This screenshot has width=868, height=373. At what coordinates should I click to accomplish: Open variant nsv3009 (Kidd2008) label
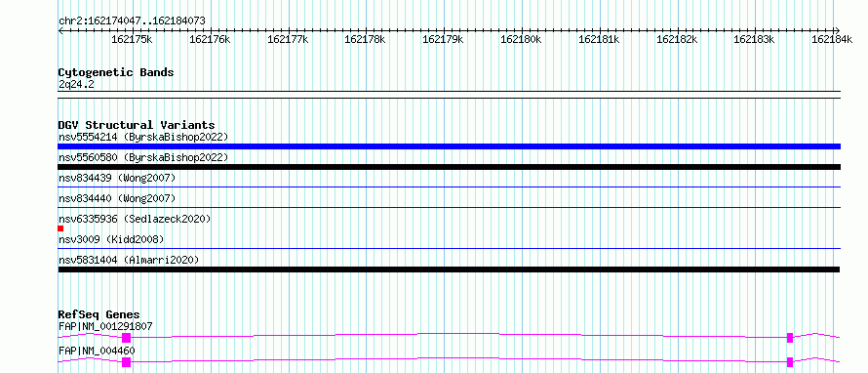pos(111,239)
